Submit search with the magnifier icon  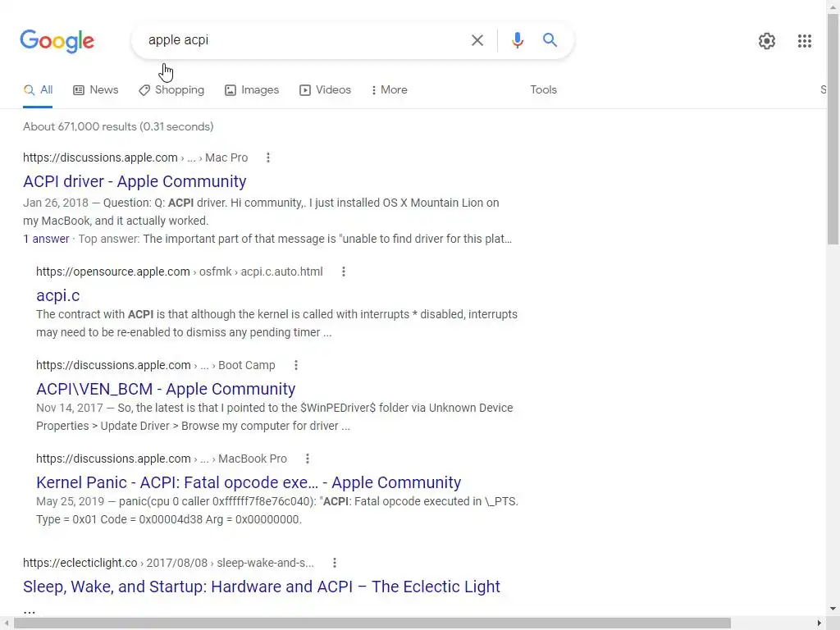(x=550, y=39)
